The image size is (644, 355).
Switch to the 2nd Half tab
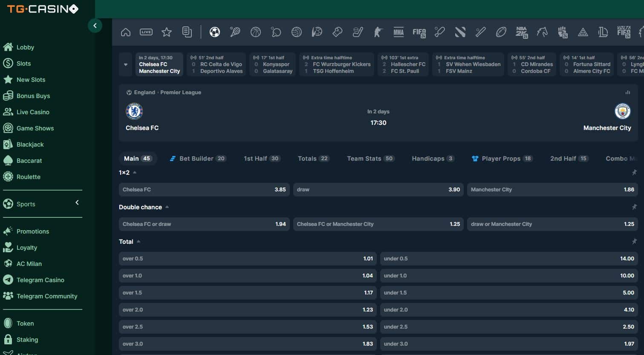tap(569, 159)
